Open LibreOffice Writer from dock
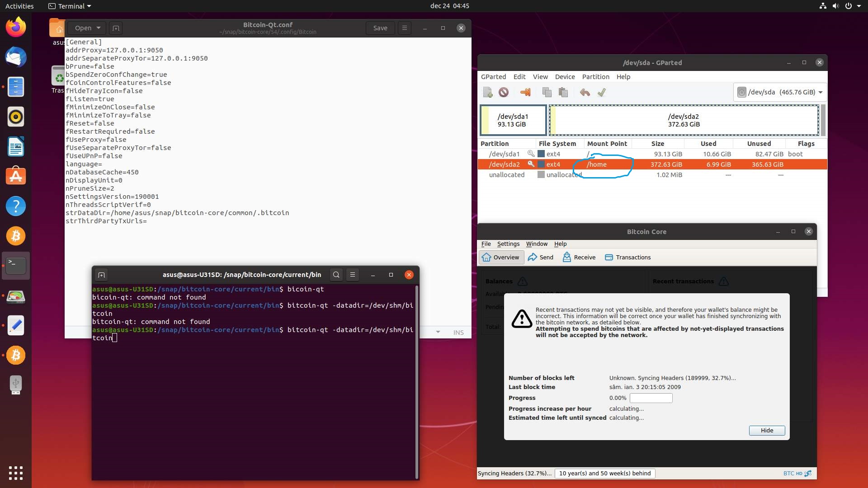 coord(16,146)
